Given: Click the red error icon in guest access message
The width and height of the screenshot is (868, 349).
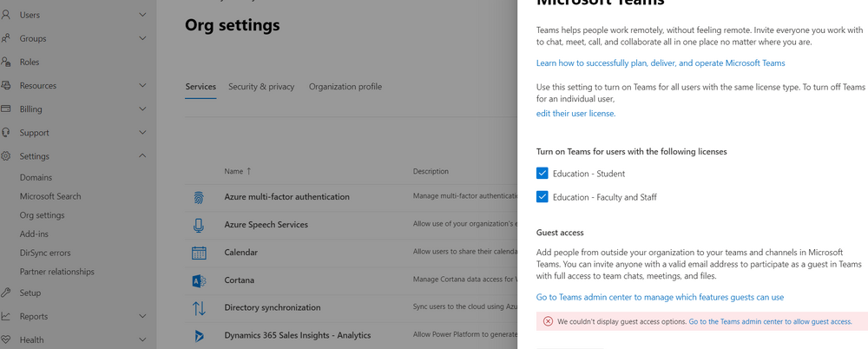Looking at the screenshot, I should (x=548, y=321).
